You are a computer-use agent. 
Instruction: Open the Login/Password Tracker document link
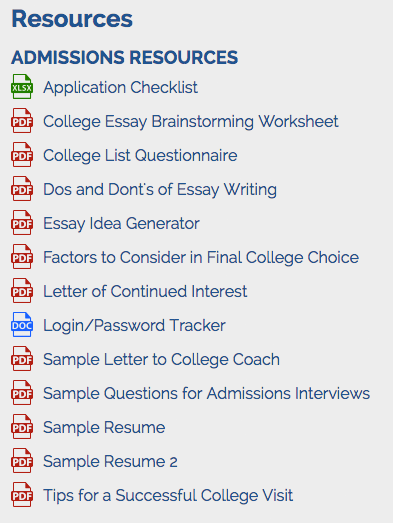[134, 326]
